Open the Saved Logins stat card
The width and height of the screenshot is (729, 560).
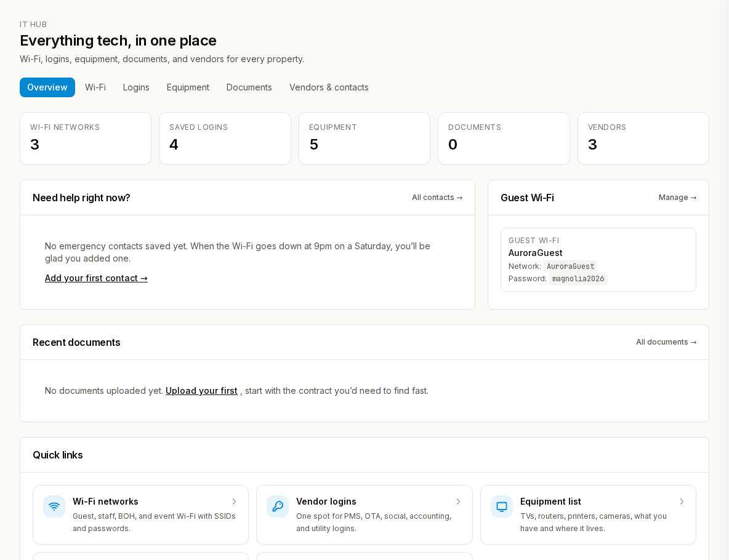[225, 138]
